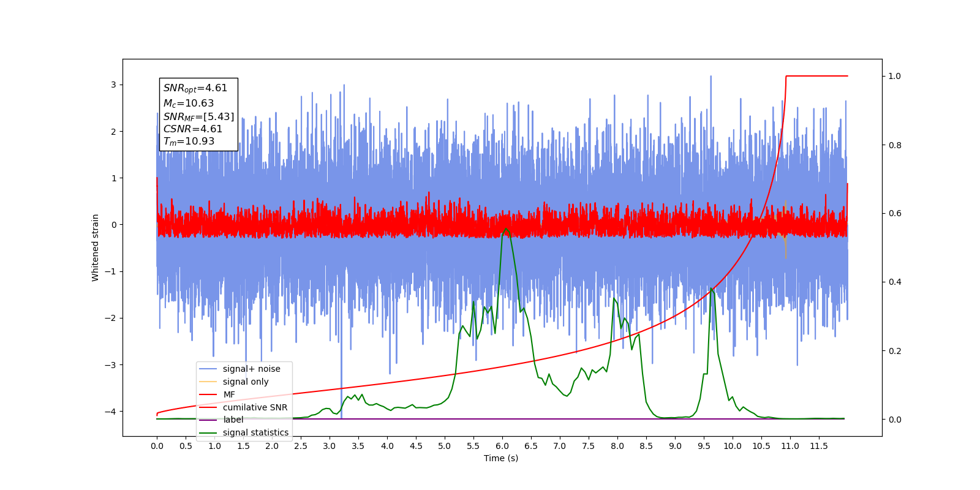
Task: Click the 0.4 tick on the right axis
Action: click(895, 282)
